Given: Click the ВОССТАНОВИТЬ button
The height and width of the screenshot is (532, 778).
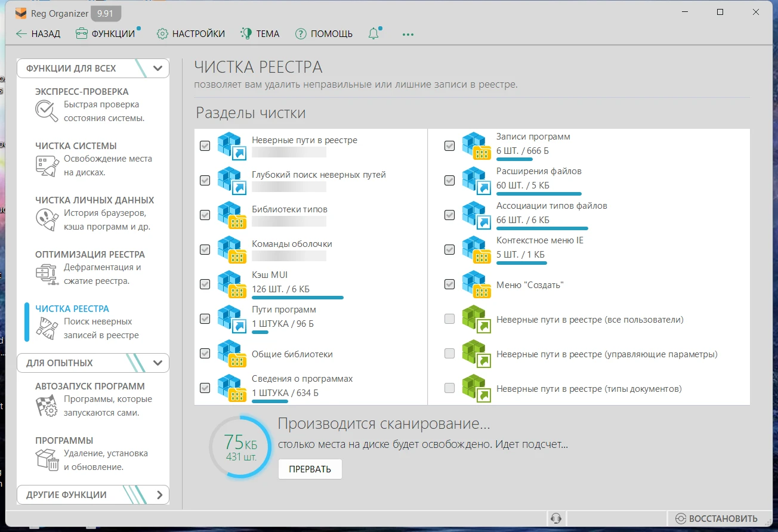Looking at the screenshot, I should tap(717, 518).
